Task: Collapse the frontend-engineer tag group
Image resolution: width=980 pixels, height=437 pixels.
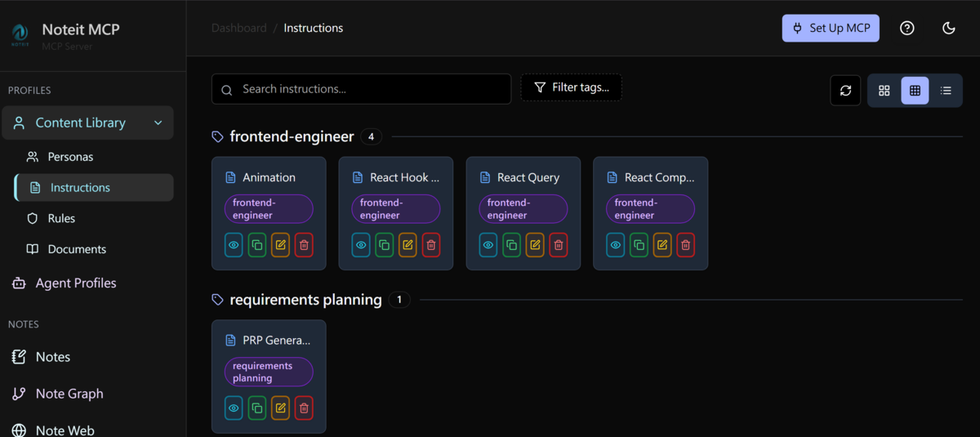Action: pos(292,136)
